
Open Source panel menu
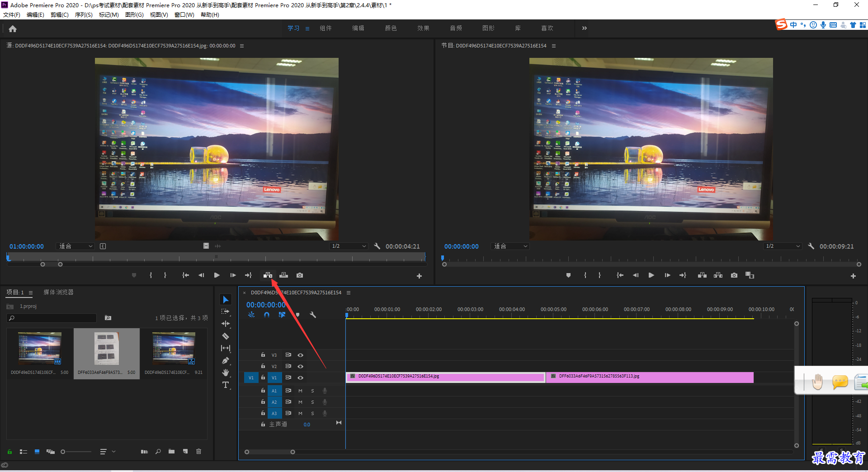click(242, 46)
